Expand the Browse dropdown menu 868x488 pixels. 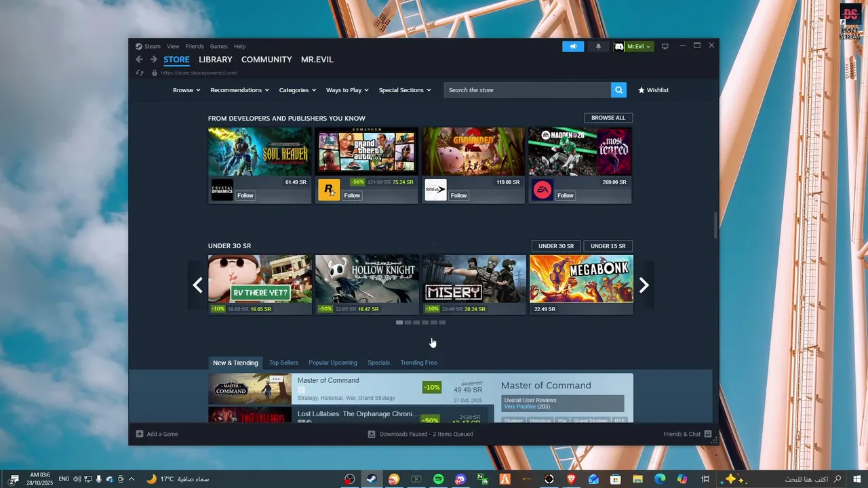pyautogui.click(x=186, y=89)
